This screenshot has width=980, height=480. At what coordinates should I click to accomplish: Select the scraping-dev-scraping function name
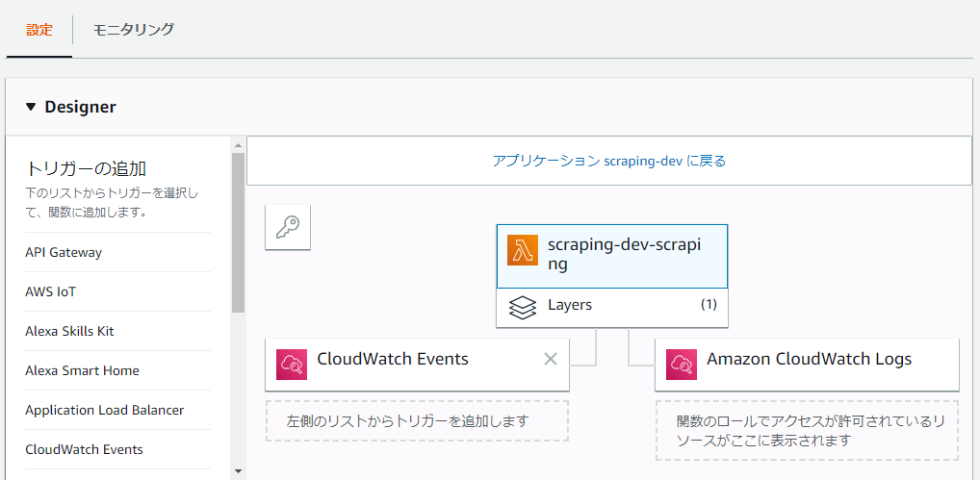coord(625,255)
